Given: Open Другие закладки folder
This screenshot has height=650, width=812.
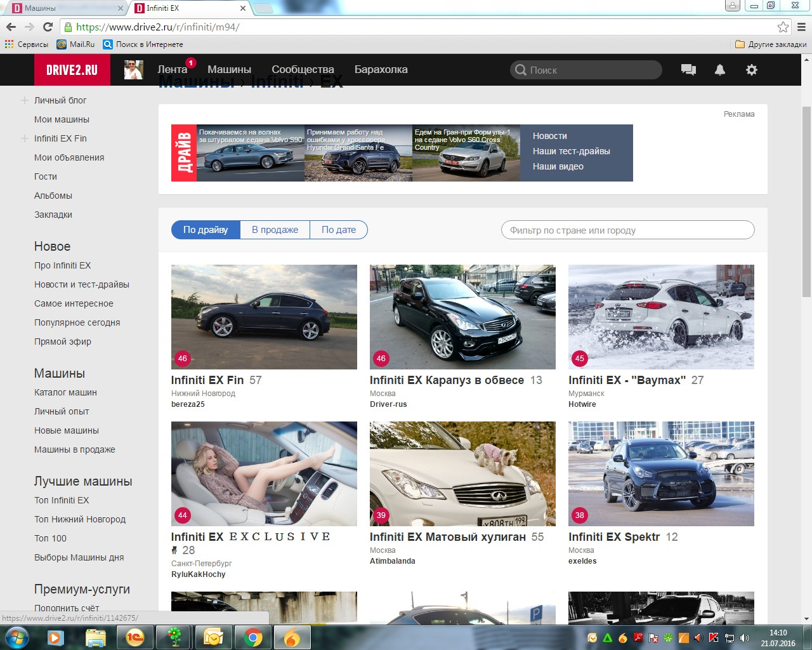Looking at the screenshot, I should 771,44.
